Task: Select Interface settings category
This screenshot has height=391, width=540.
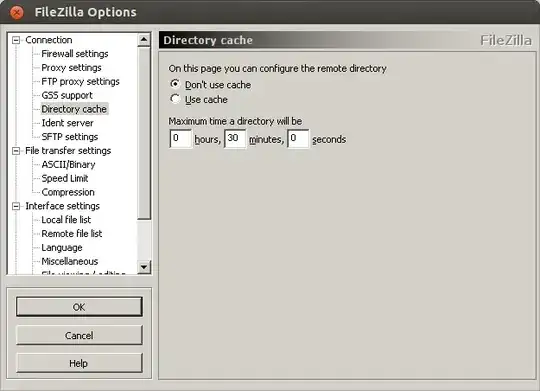Action: (62, 206)
